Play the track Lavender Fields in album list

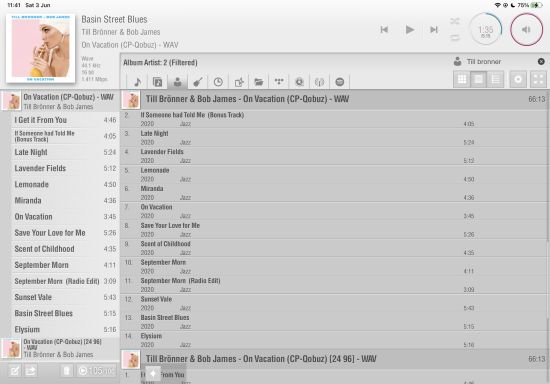click(335, 156)
